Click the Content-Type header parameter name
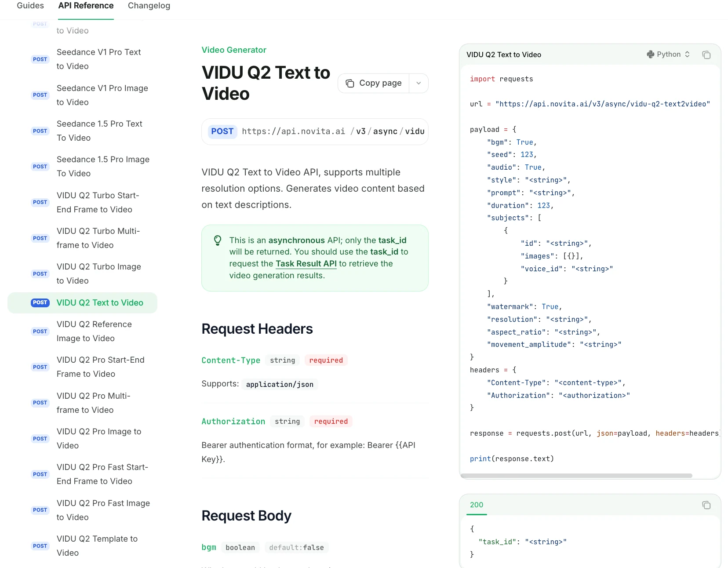The image size is (728, 568). 231,360
